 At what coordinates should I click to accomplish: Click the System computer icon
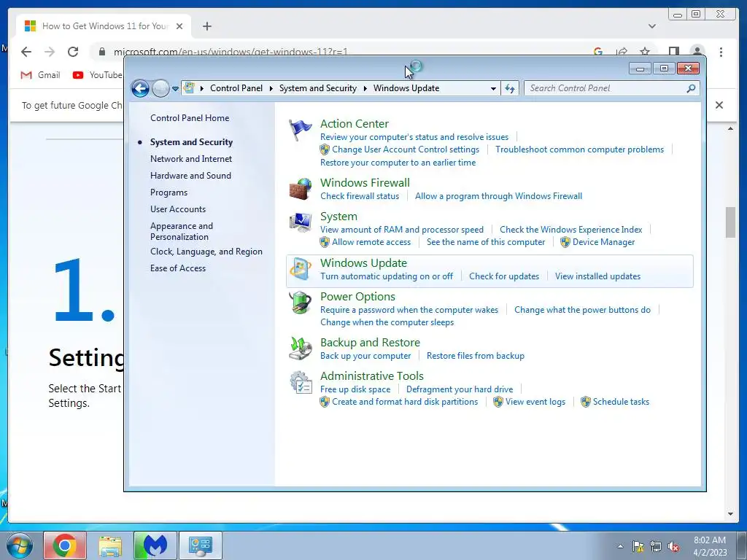tap(300, 222)
